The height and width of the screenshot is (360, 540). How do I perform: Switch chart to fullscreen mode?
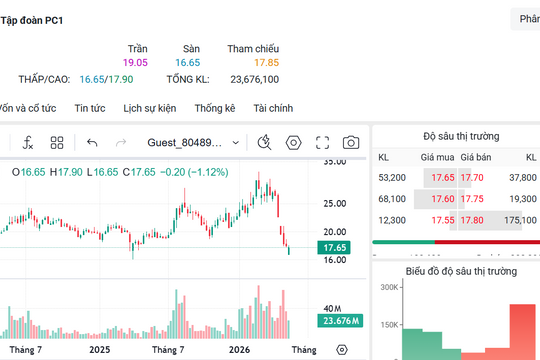click(x=322, y=143)
